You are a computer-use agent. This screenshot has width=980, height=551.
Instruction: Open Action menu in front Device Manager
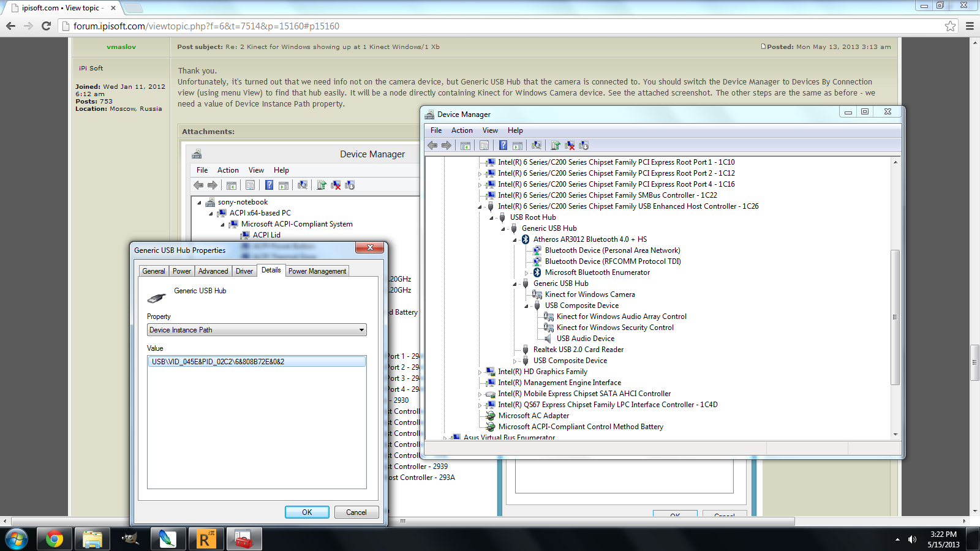point(462,130)
